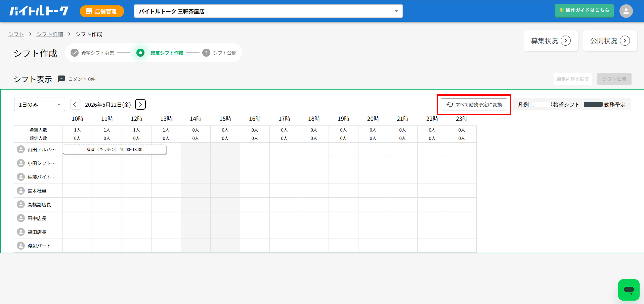The image size is (644, 304).
Task: Go to previous day with left arrow
Action: click(75, 105)
